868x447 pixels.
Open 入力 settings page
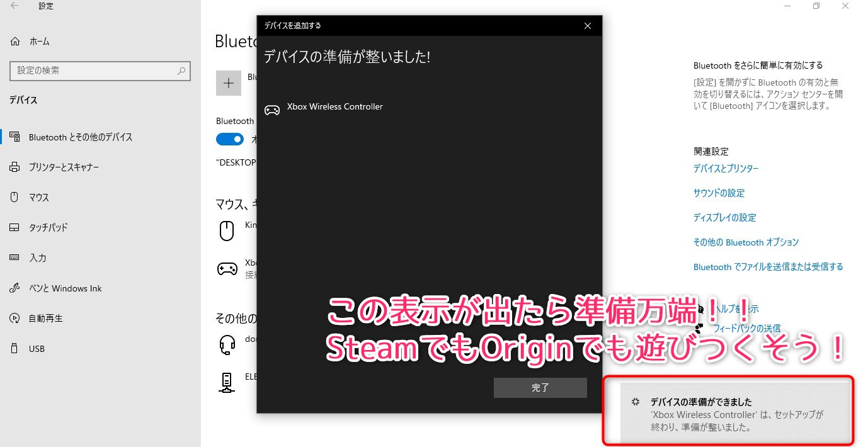[x=38, y=258]
